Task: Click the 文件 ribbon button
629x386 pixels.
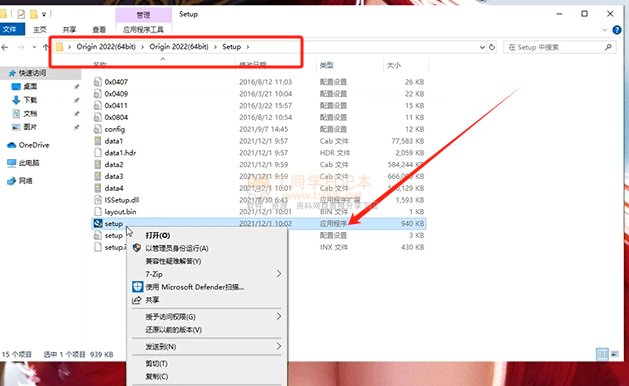Action: point(10,29)
